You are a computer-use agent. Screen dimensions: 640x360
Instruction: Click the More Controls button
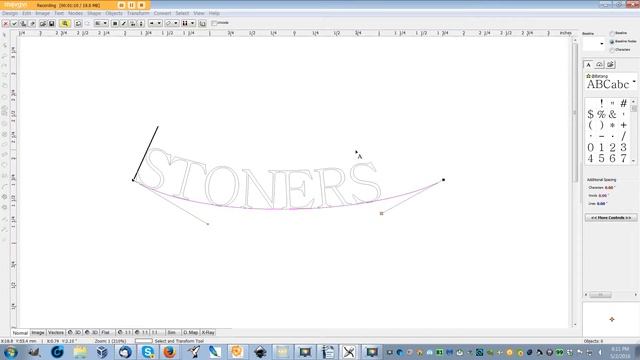point(611,218)
